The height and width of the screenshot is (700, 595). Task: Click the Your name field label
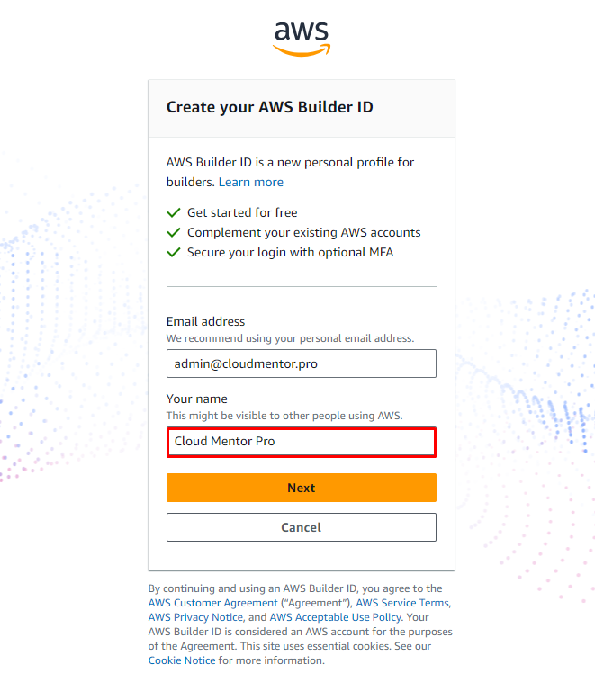(197, 399)
